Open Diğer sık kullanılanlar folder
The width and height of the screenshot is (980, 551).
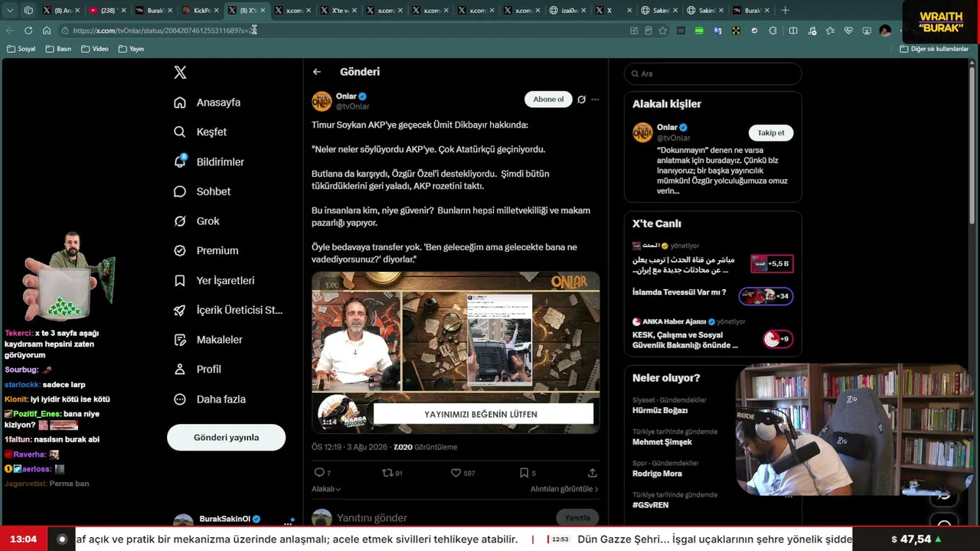tap(934, 49)
